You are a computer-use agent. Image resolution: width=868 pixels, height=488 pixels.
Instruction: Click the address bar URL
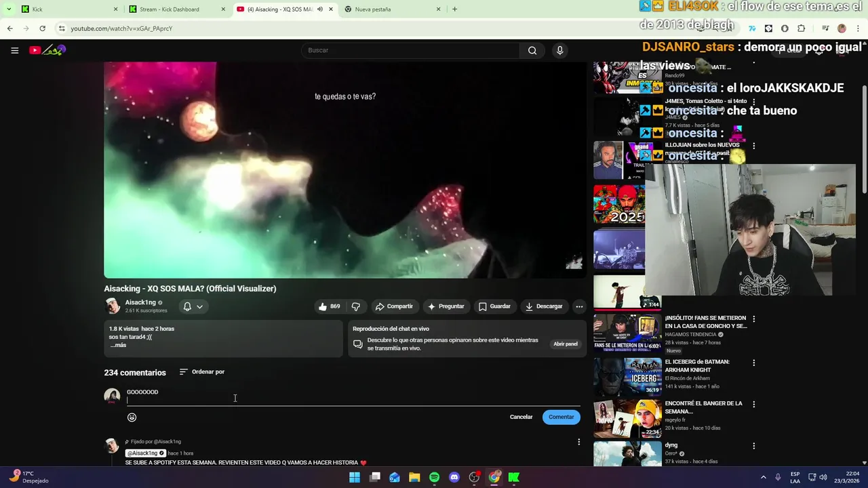pyautogui.click(x=122, y=28)
